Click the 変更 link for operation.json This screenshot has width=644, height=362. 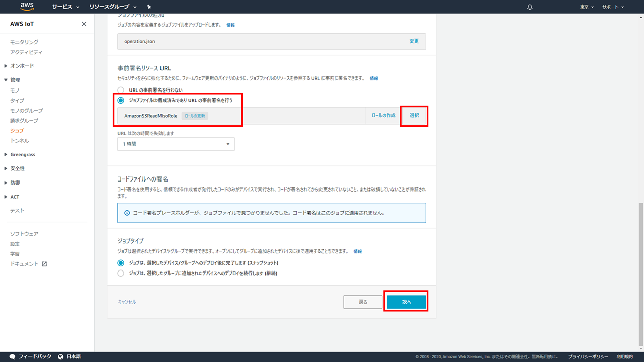click(414, 41)
